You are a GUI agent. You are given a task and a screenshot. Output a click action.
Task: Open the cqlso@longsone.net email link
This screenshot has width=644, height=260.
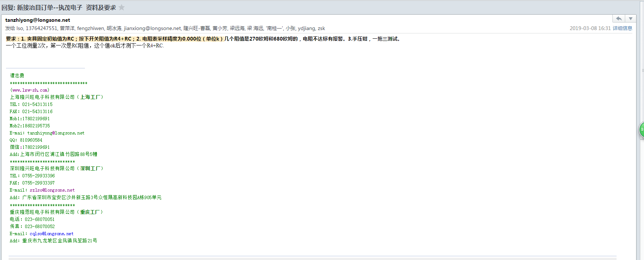pyautogui.click(x=51, y=234)
